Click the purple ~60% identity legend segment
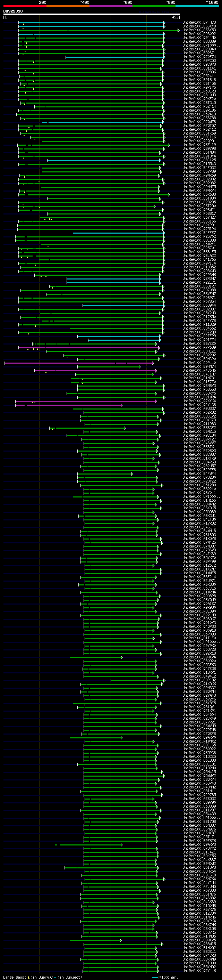This screenshot has height=980, width=222. pyautogui.click(x=111, y=7)
